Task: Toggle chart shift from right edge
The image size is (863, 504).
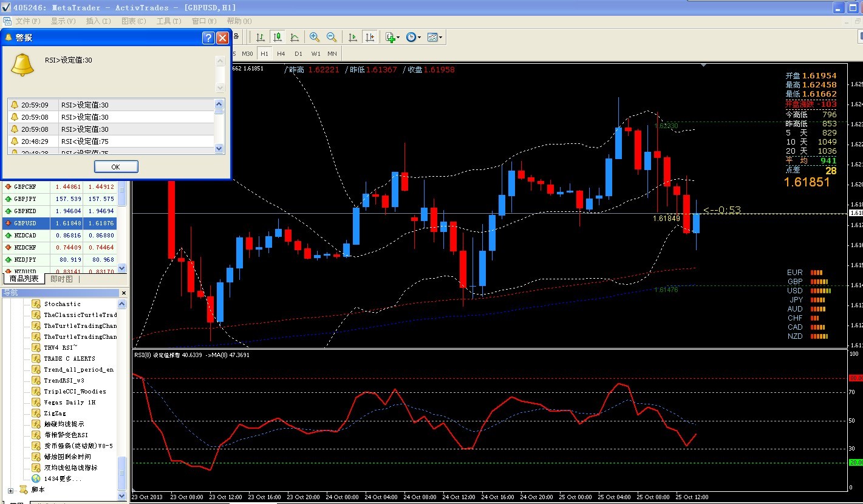Action: click(369, 37)
